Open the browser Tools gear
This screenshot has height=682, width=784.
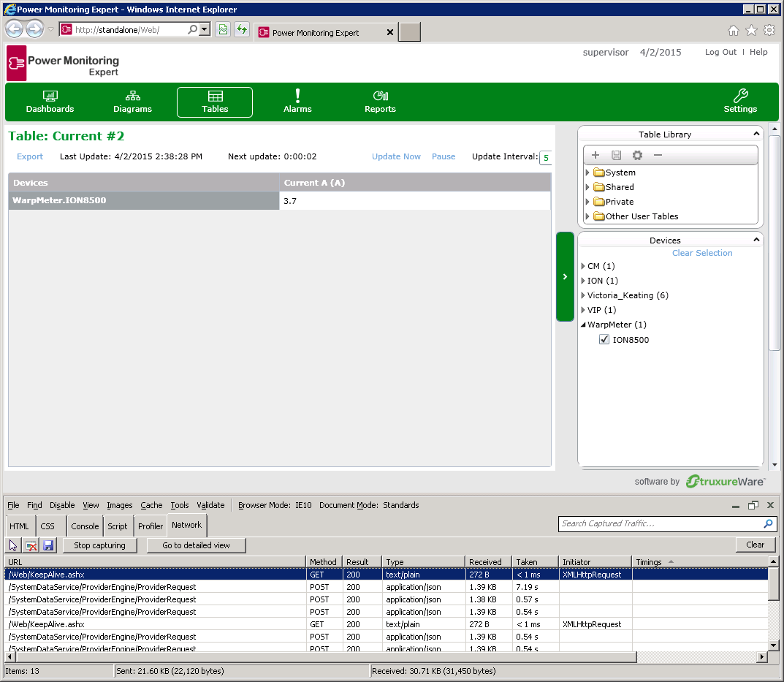(769, 31)
